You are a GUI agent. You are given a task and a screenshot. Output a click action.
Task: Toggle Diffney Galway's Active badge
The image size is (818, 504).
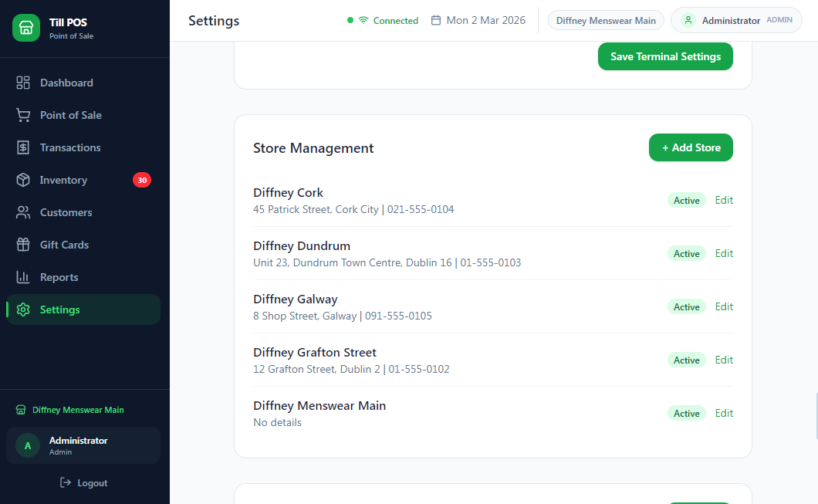[686, 306]
